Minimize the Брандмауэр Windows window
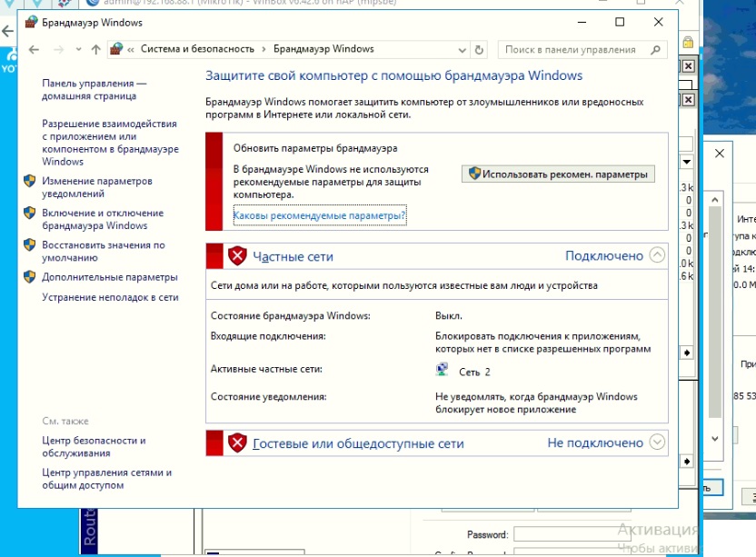This screenshot has height=557, width=756. (582, 22)
